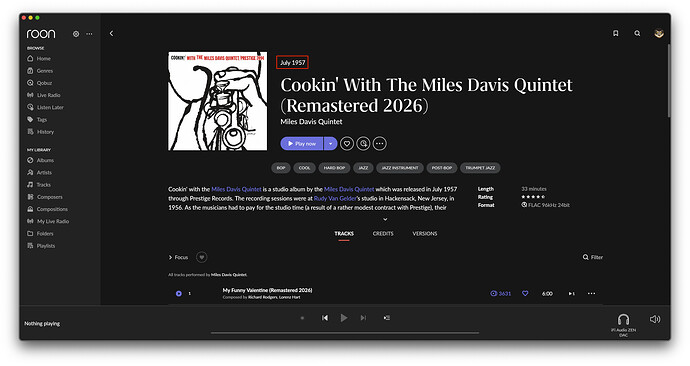690x366 pixels.
Task: Select the BOP genre tag
Action: click(281, 168)
